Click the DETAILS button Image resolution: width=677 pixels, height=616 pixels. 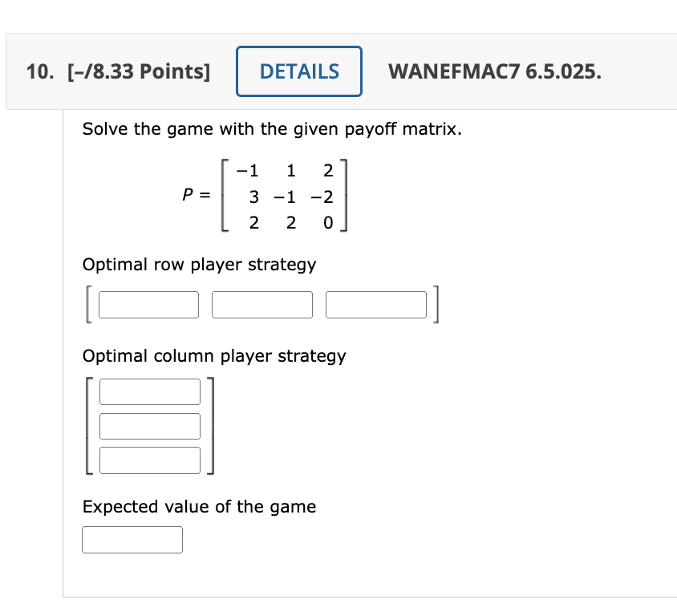[298, 71]
